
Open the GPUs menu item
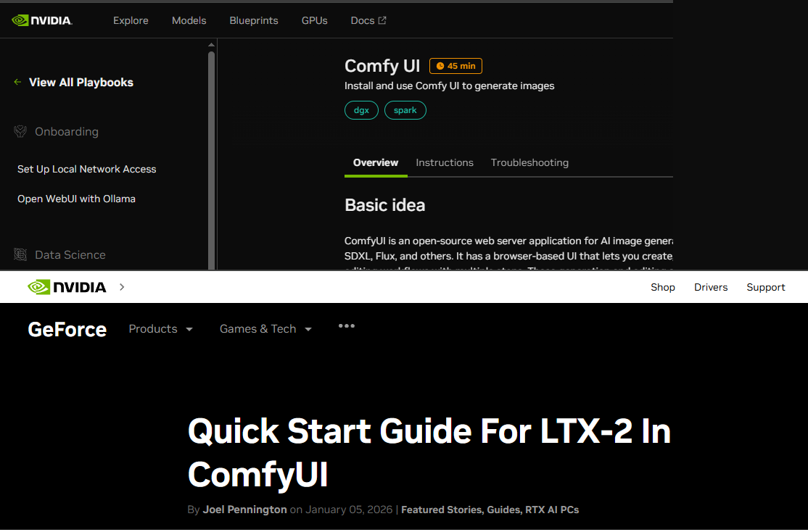click(x=314, y=20)
